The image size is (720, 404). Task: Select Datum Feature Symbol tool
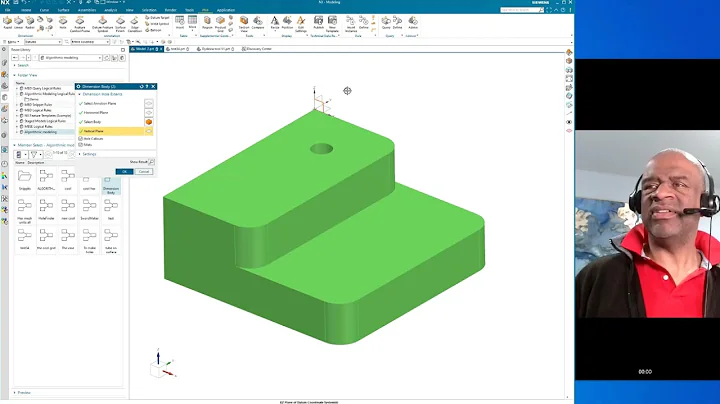tap(102, 24)
